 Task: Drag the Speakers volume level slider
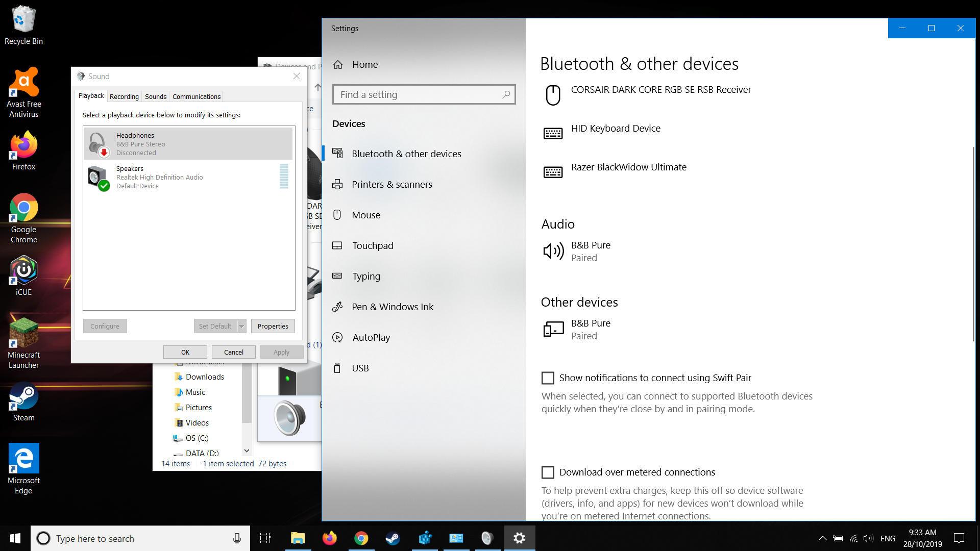(283, 177)
